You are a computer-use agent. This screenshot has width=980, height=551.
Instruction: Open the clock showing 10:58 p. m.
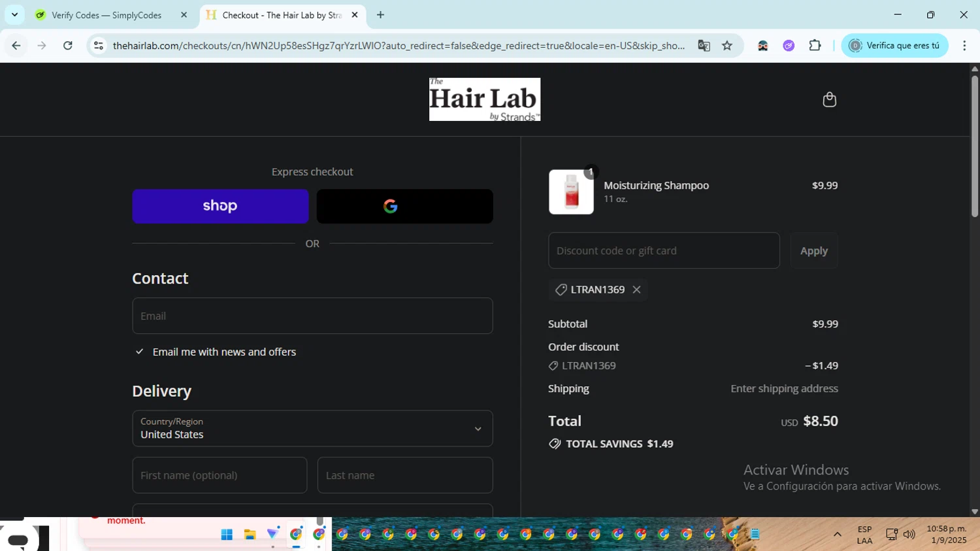click(946, 535)
